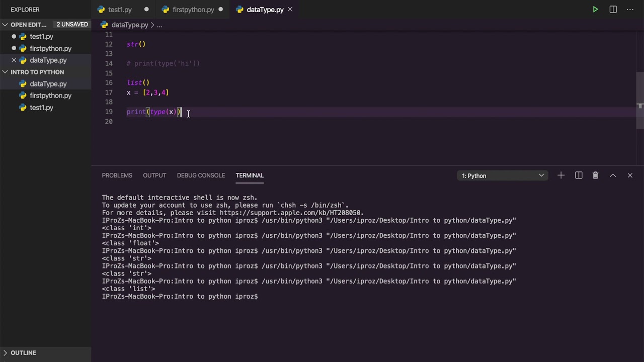Screen dimensions: 644x362
Task: Select the Terminal panel tab
Action: pos(250,175)
